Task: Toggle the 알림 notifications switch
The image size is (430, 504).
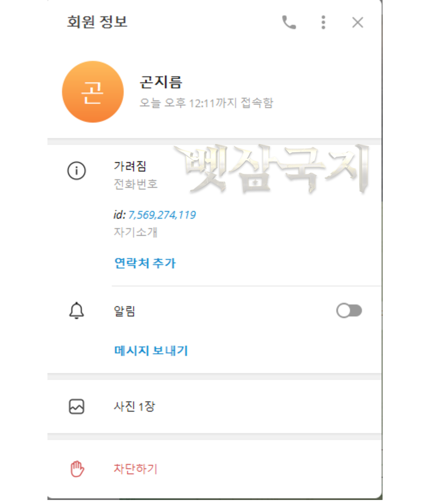Action: [349, 311]
